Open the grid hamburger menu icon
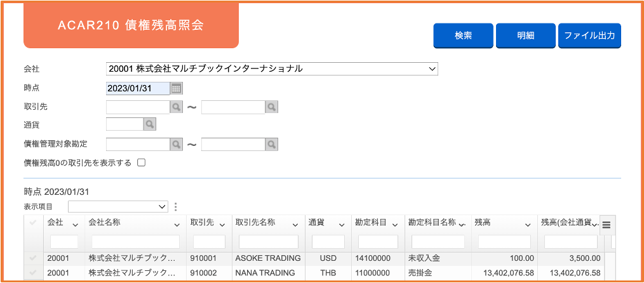 (x=607, y=225)
